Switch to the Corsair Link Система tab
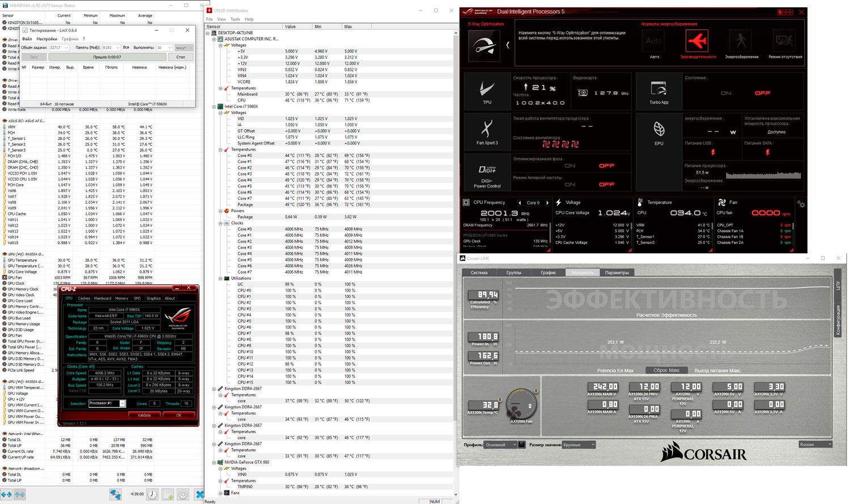This screenshot has width=850, height=504. 478,273
